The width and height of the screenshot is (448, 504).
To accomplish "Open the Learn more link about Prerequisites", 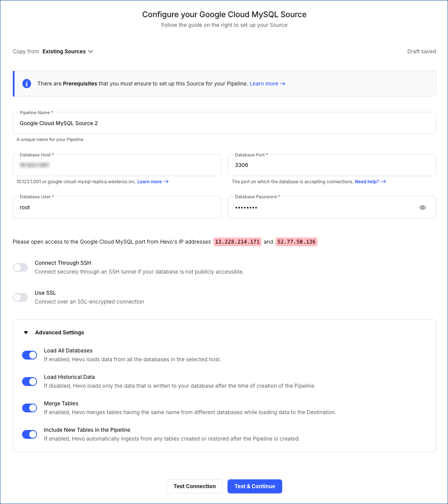I will [x=265, y=83].
